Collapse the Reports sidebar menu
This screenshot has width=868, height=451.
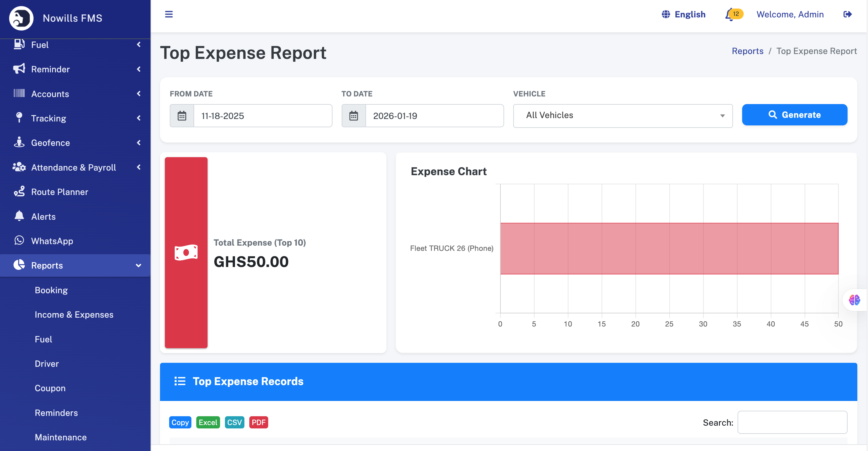coord(47,265)
